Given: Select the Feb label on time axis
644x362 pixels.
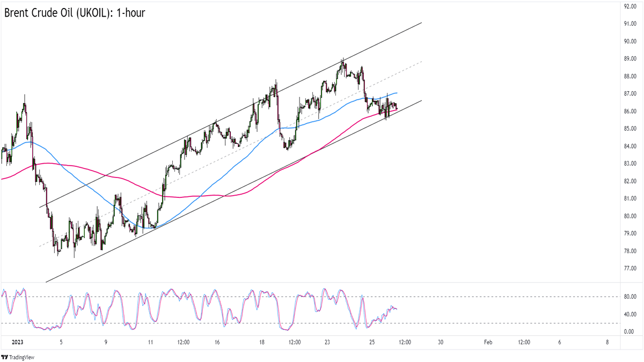Looking at the screenshot, I should coord(488,343).
